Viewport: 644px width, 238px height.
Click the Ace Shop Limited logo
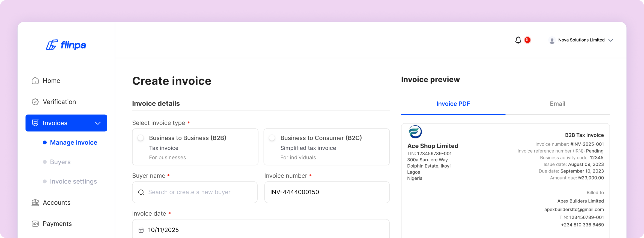coord(415,132)
